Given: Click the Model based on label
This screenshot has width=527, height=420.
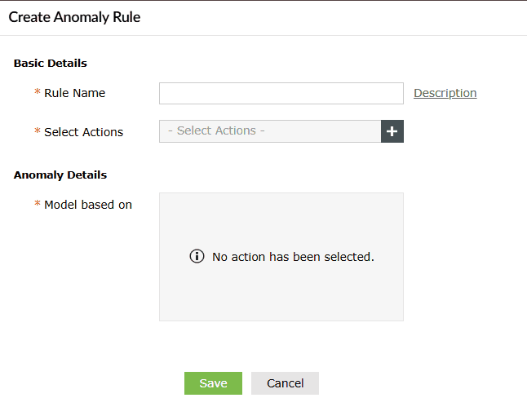Looking at the screenshot, I should (x=88, y=205).
